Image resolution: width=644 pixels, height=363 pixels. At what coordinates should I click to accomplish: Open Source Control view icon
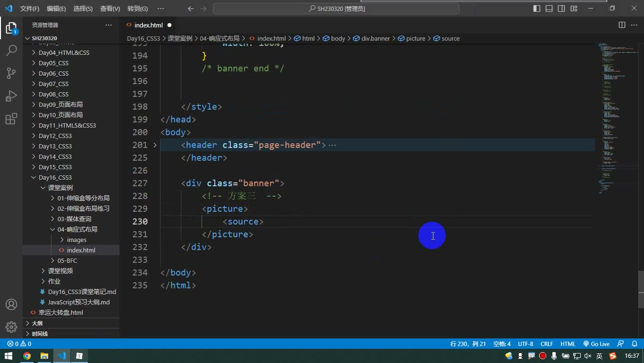pyautogui.click(x=11, y=73)
